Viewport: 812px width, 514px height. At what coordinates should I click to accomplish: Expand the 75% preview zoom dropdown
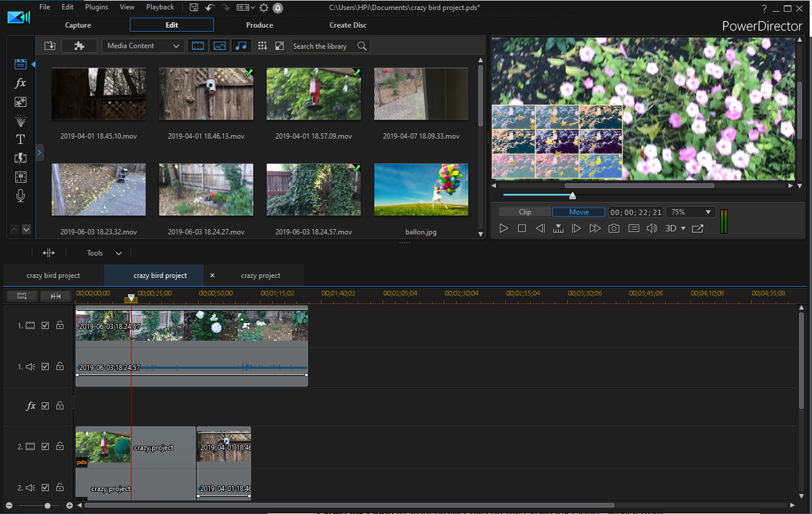coord(691,212)
